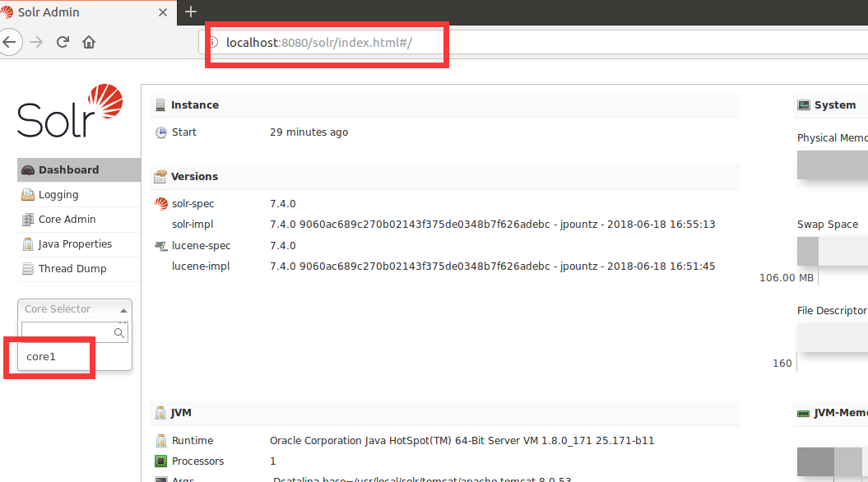Click the '160' file descriptor label
The image size is (868, 482).
782,363
